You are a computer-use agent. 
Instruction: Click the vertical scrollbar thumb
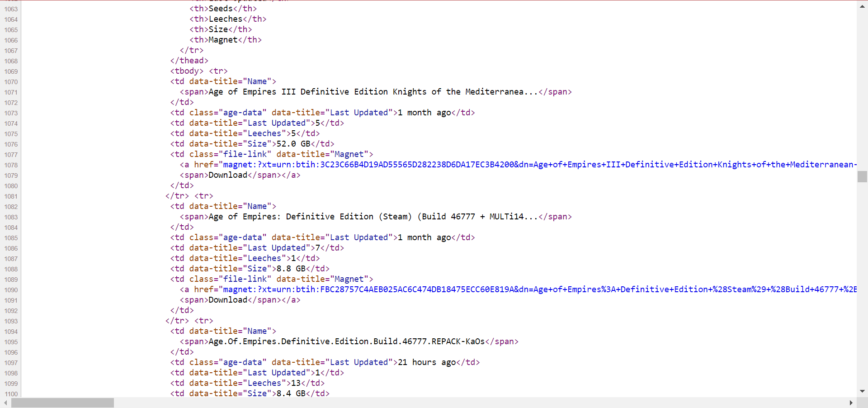[x=862, y=176]
